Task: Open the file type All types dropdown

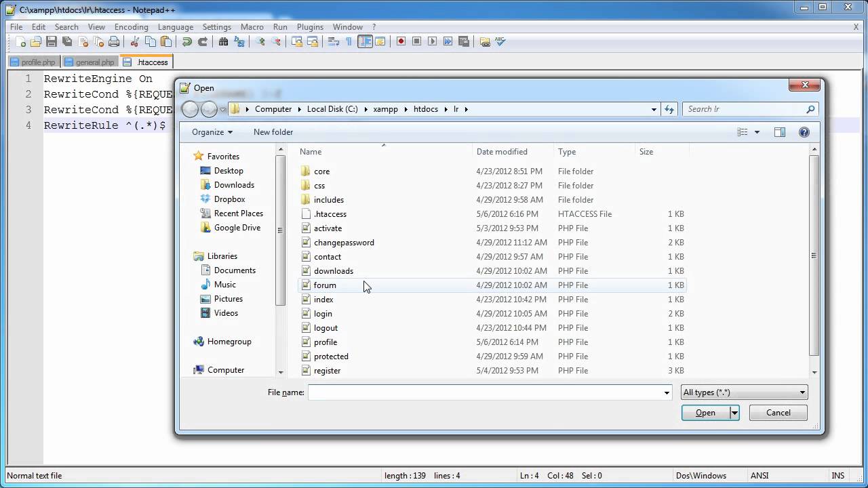Action: tap(744, 392)
